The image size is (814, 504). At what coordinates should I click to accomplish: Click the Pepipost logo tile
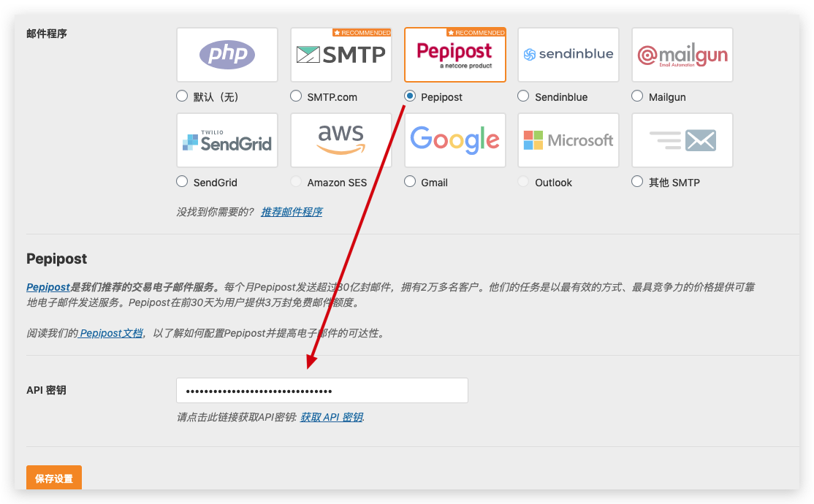pos(454,55)
